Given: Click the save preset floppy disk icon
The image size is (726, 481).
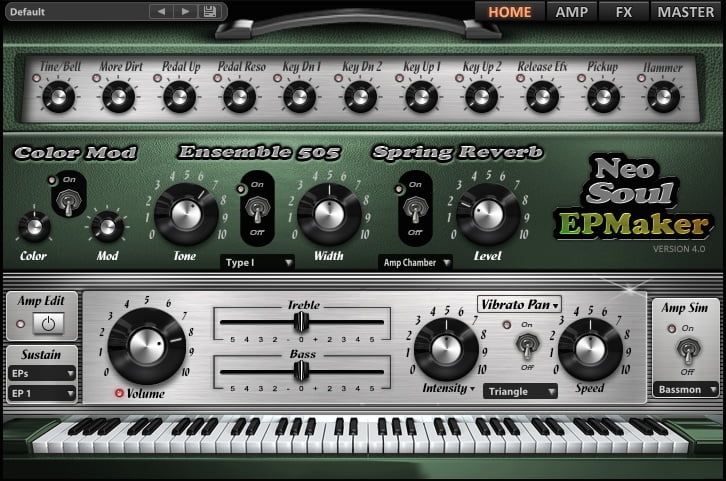Looking at the screenshot, I should click(209, 11).
